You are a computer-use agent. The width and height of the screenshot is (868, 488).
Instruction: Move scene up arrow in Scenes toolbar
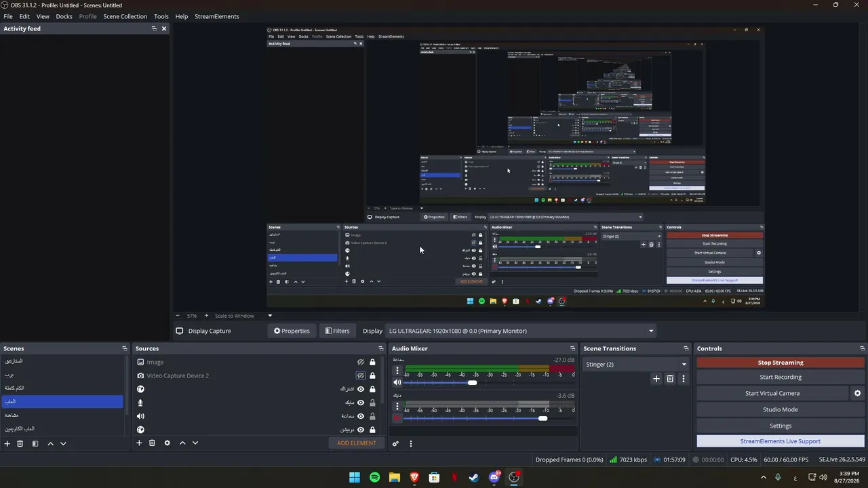pos(50,443)
